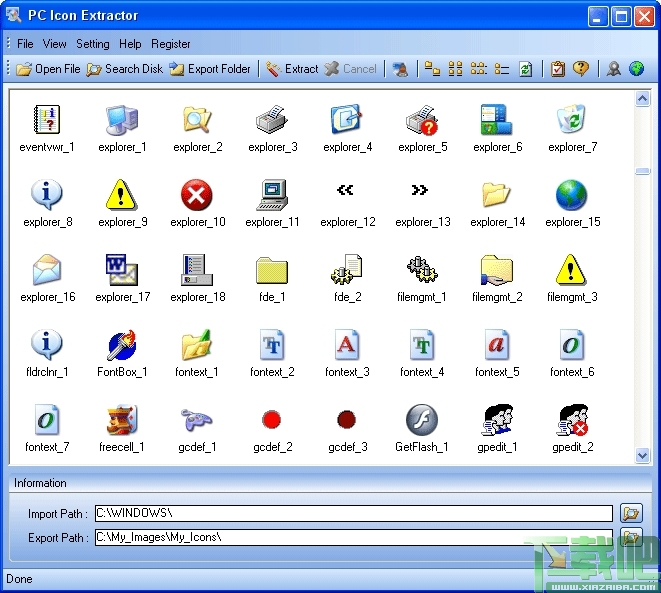Click the user figure toolbar icon
Screen dimensions: 661x593
613,69
